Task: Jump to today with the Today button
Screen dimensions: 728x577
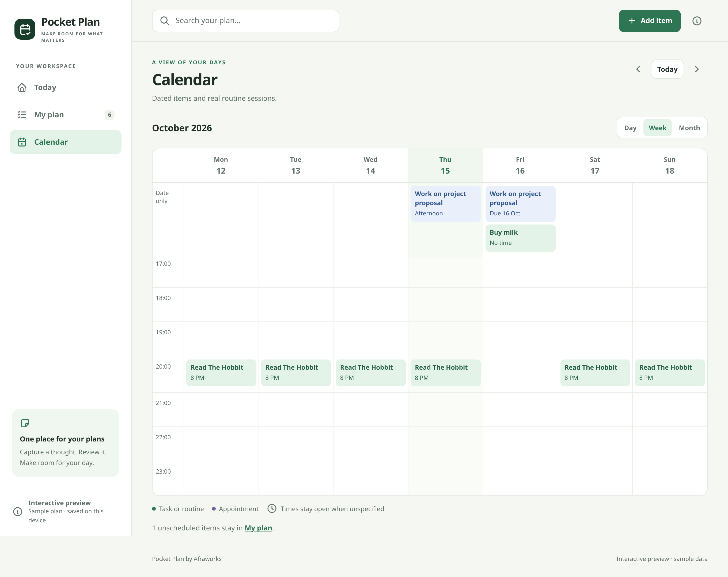Action: (667, 69)
